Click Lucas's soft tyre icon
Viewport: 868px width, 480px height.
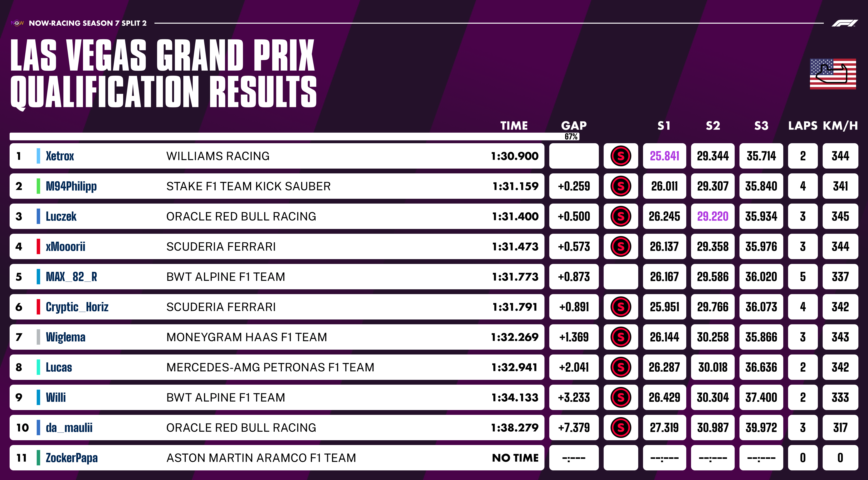[x=621, y=367]
